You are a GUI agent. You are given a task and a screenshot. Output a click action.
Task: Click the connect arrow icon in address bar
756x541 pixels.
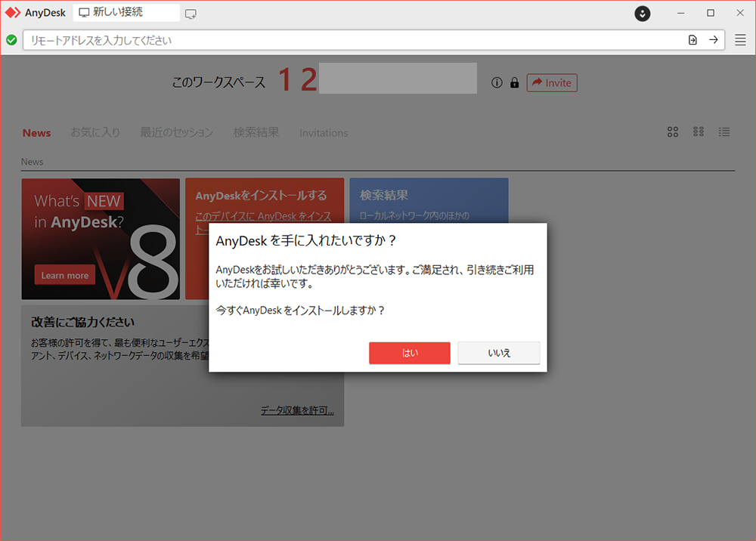(x=713, y=40)
